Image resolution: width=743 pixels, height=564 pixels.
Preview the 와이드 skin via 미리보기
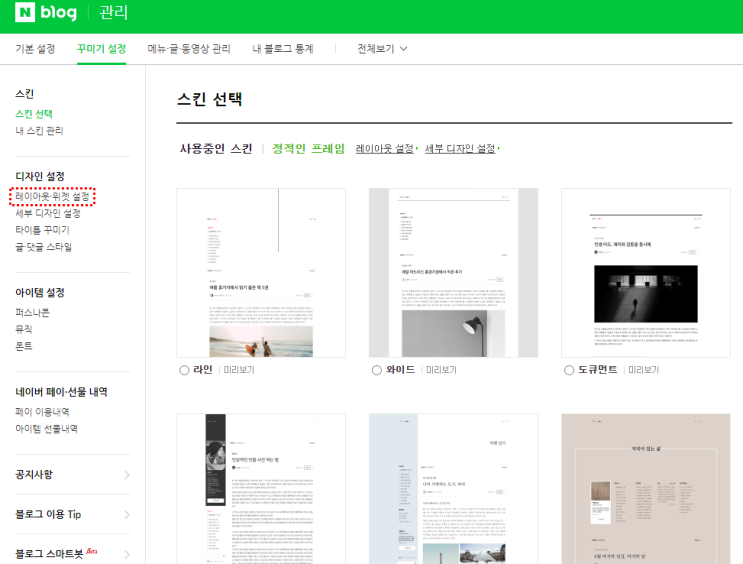441,370
